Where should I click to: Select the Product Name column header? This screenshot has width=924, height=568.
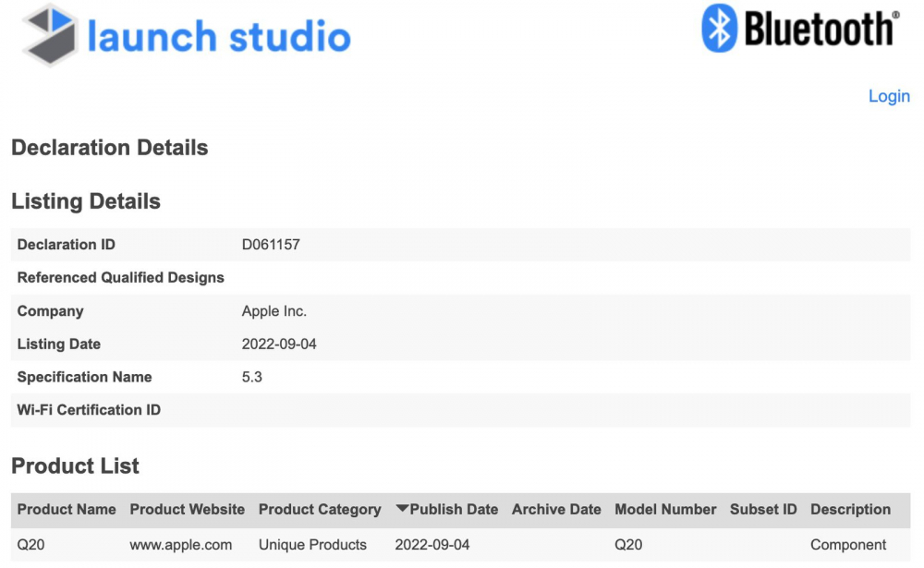coord(67,509)
